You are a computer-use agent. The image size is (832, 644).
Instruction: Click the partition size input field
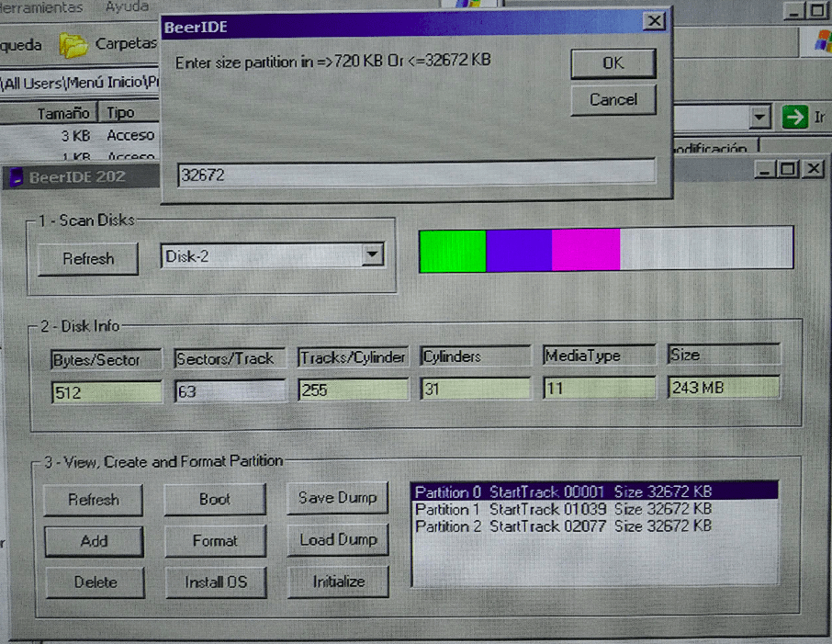pyautogui.click(x=417, y=174)
